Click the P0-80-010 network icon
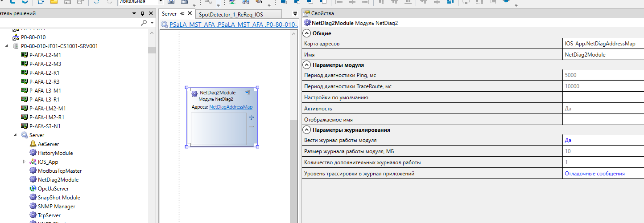 point(16,37)
